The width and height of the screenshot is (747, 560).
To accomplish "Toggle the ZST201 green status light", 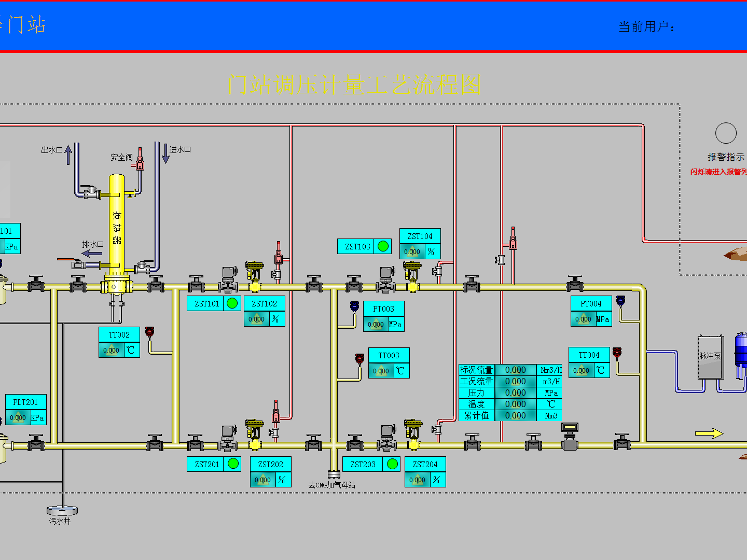I will coord(233,464).
